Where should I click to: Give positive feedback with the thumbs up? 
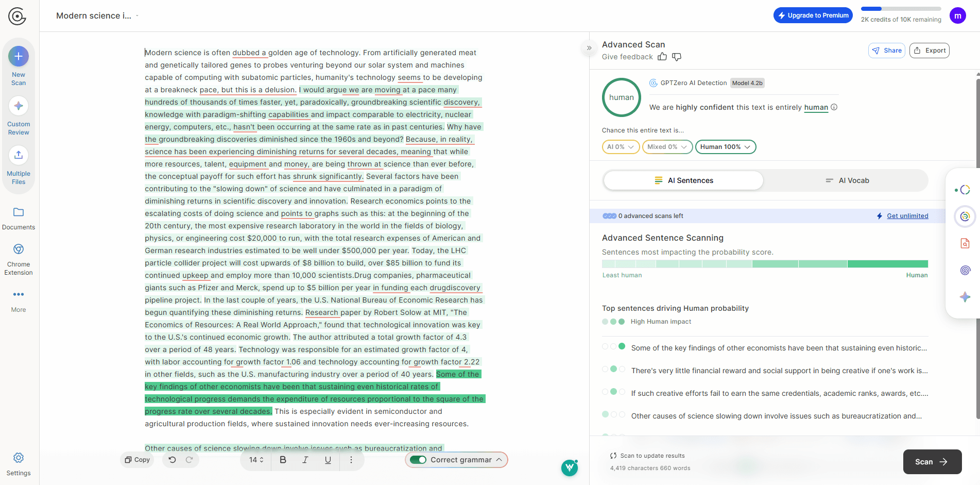point(662,57)
